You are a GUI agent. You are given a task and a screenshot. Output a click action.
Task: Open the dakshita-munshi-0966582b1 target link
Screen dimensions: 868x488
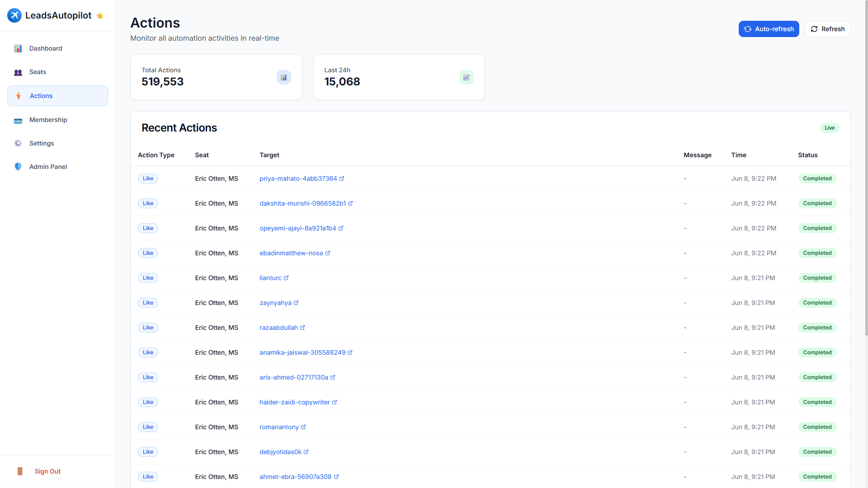point(302,203)
